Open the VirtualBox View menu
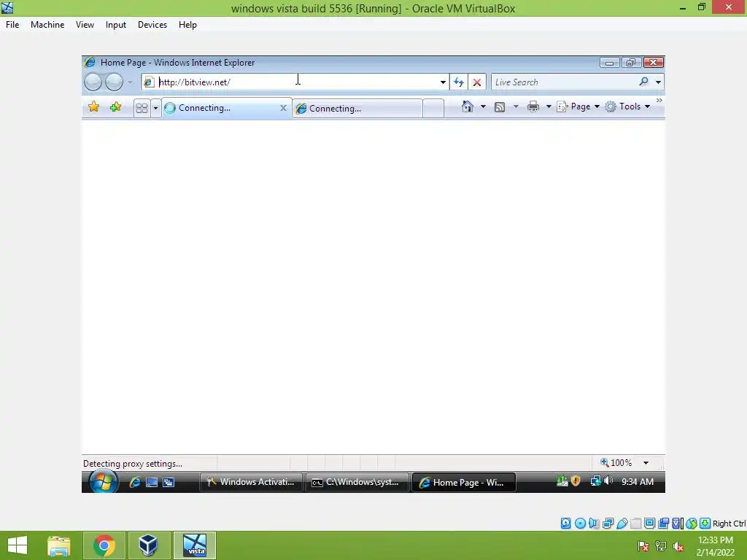This screenshot has width=747, height=560. (85, 25)
